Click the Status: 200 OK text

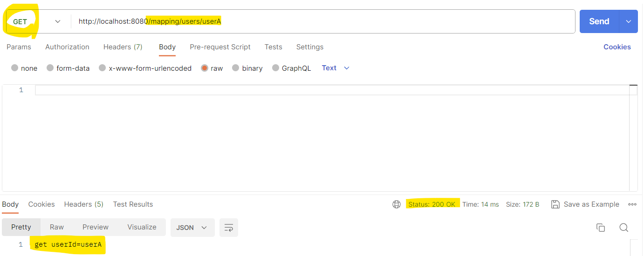tap(432, 204)
